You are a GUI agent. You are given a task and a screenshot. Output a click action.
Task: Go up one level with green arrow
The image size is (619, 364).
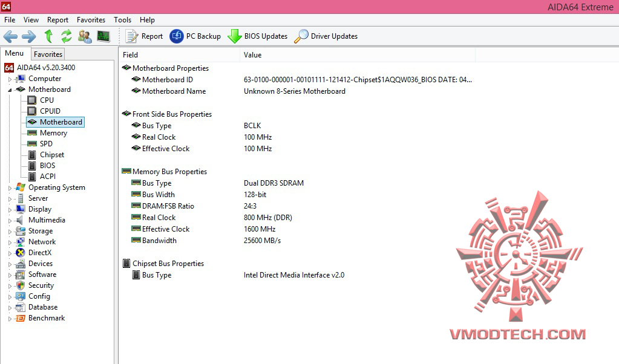[x=48, y=36]
